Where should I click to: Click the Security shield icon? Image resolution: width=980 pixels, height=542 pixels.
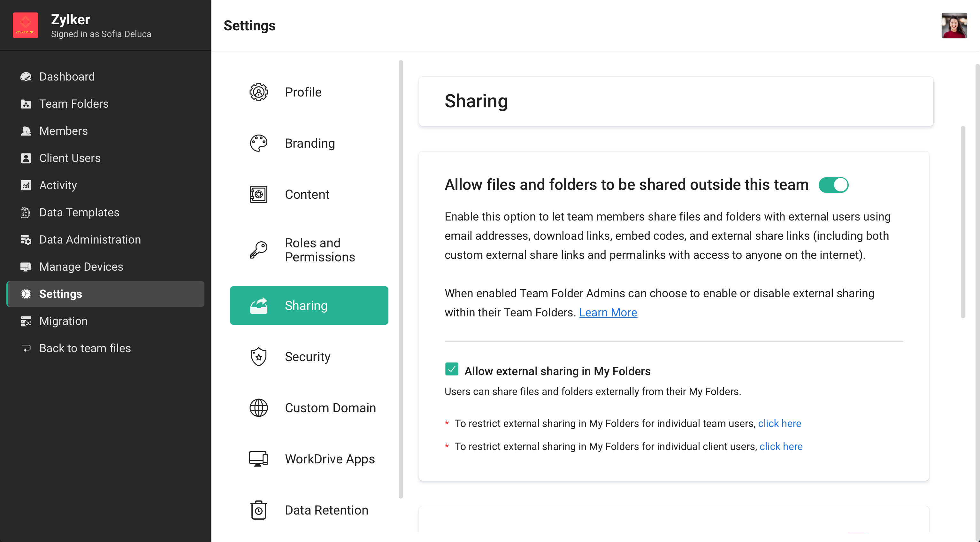point(258,357)
